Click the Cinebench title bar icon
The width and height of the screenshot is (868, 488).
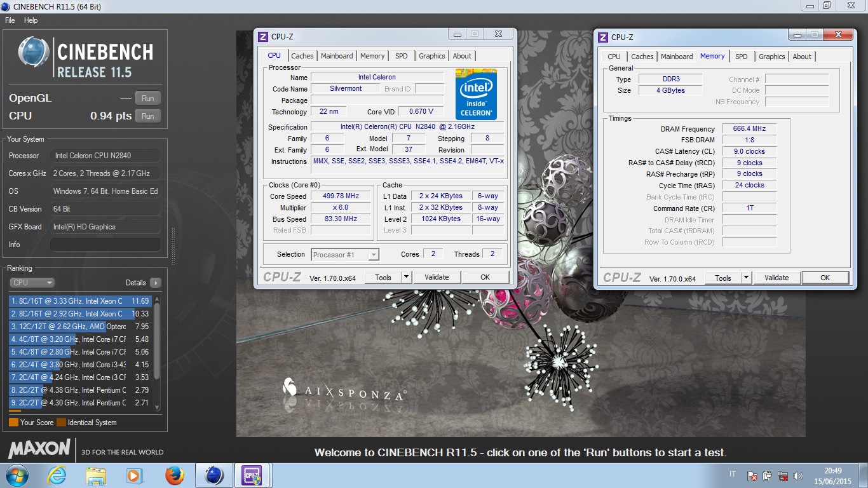point(6,6)
